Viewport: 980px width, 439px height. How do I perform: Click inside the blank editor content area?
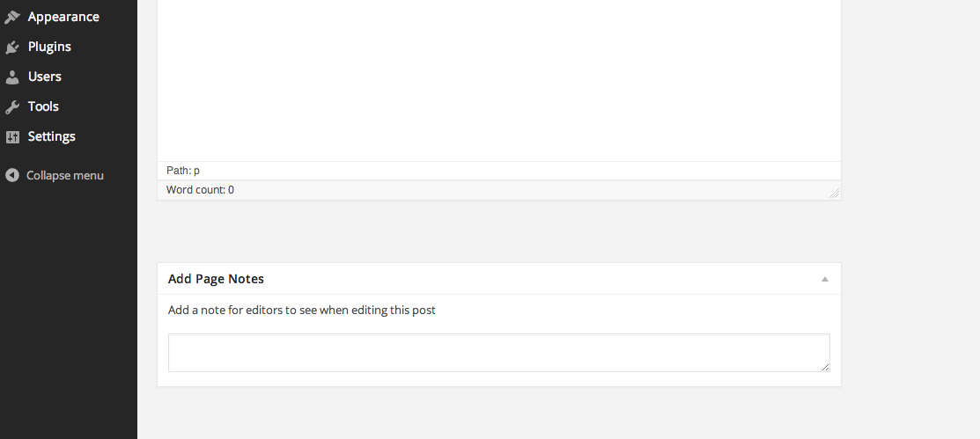(x=498, y=80)
